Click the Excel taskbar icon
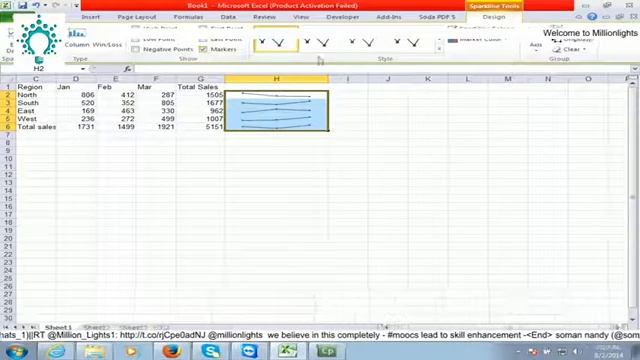Viewport: 640px width, 360px height. click(287, 351)
